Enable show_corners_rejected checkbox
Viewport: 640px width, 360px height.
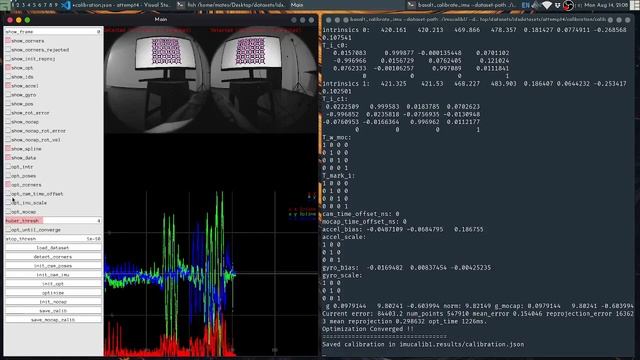pos(8,50)
